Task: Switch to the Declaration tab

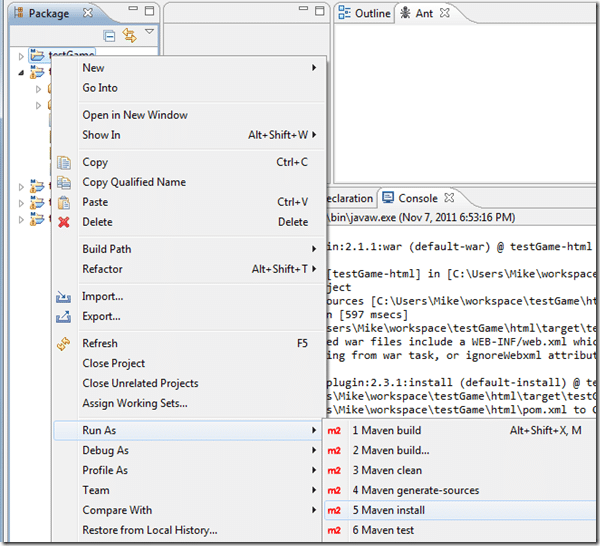Action: click(350, 198)
